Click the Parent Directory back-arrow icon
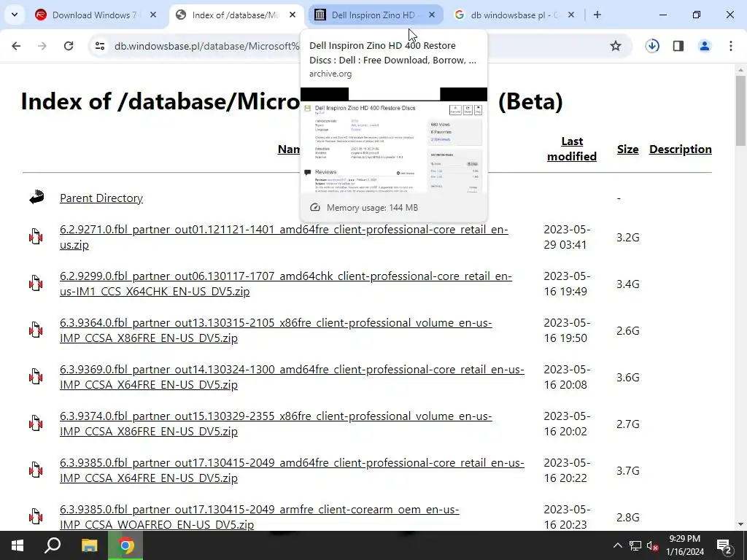The height and width of the screenshot is (560, 747). coord(36,197)
